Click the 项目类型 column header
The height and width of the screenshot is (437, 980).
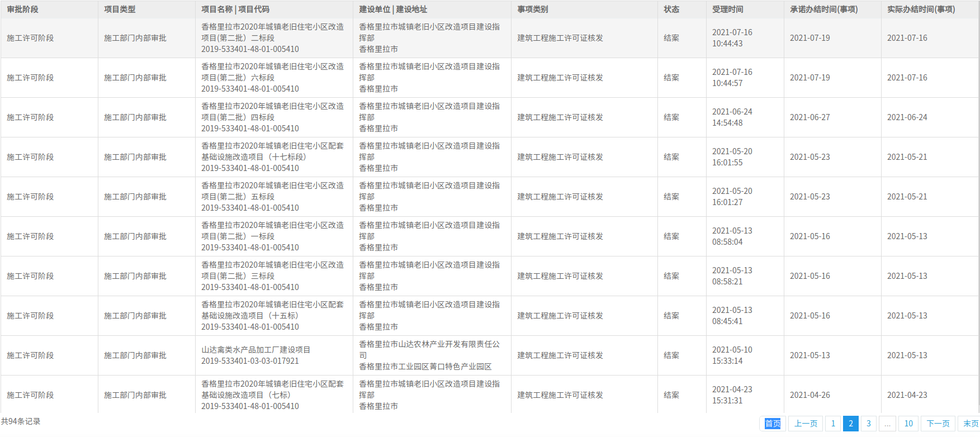tap(120, 9)
